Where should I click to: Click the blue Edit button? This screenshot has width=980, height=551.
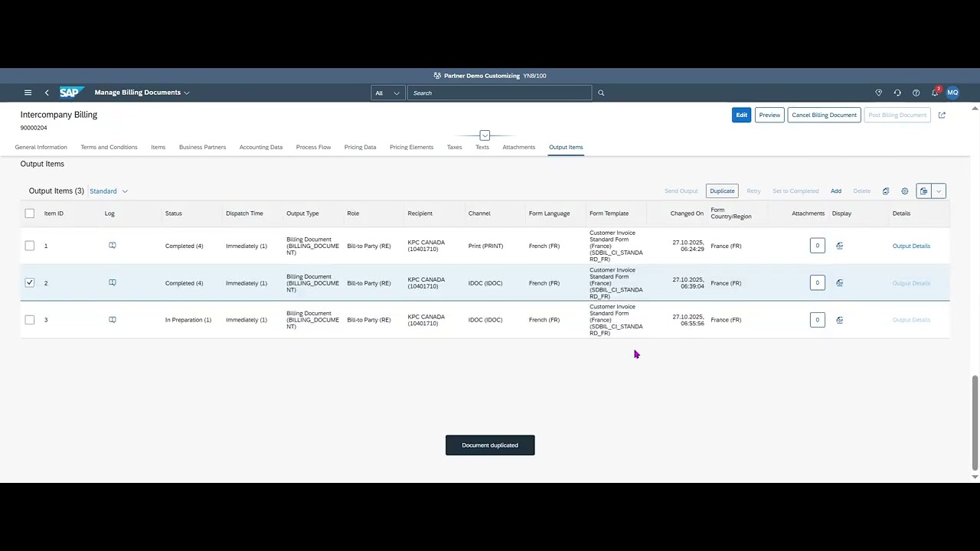tap(741, 115)
